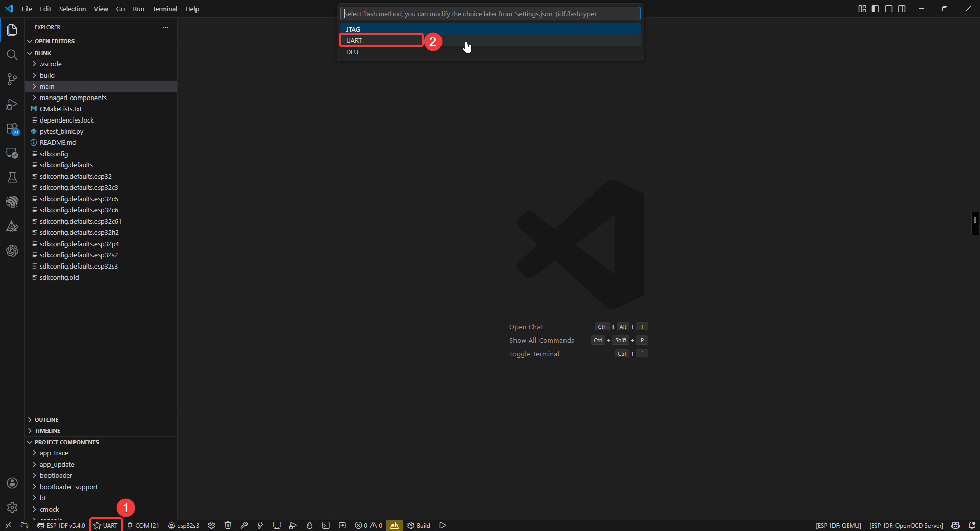Click the SDK Configuration editor gear icon
Viewport: 980px width, 531px height.
(211, 525)
